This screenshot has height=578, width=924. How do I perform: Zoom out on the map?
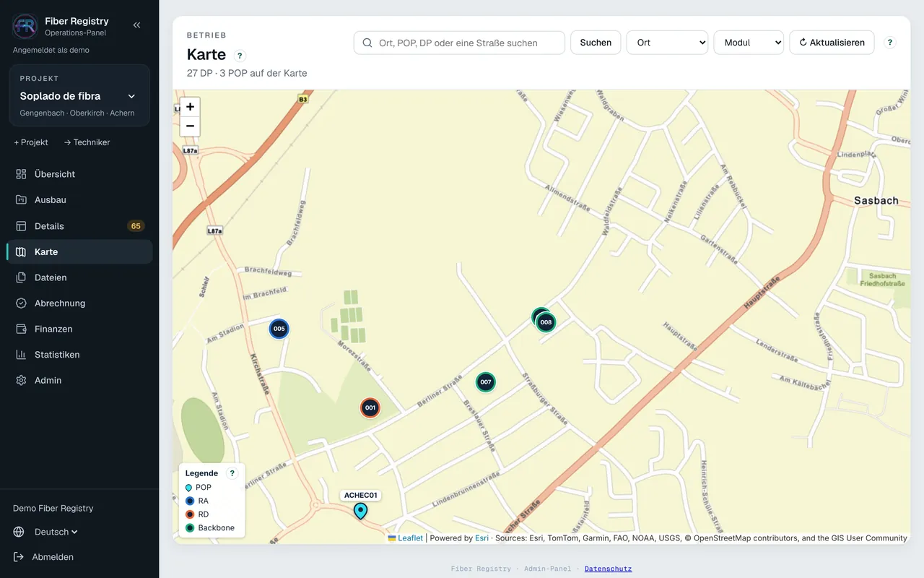[190, 126]
